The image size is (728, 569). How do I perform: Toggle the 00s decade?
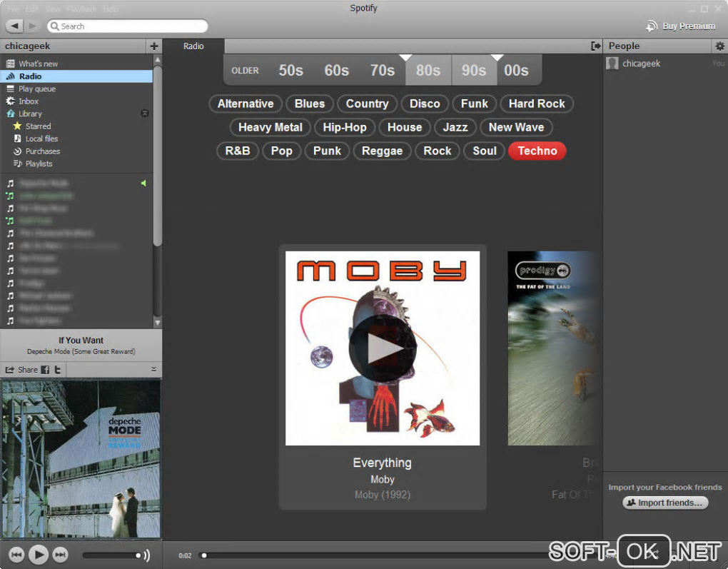coord(516,71)
